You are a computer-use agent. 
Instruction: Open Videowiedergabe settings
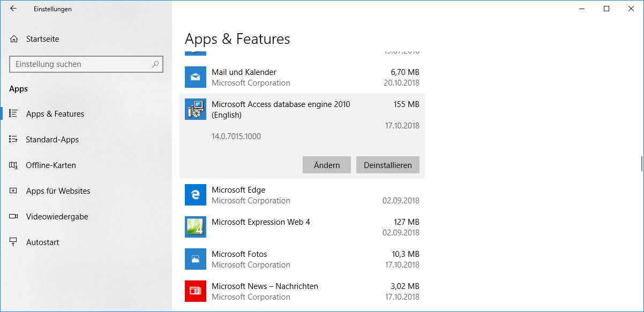tap(57, 217)
